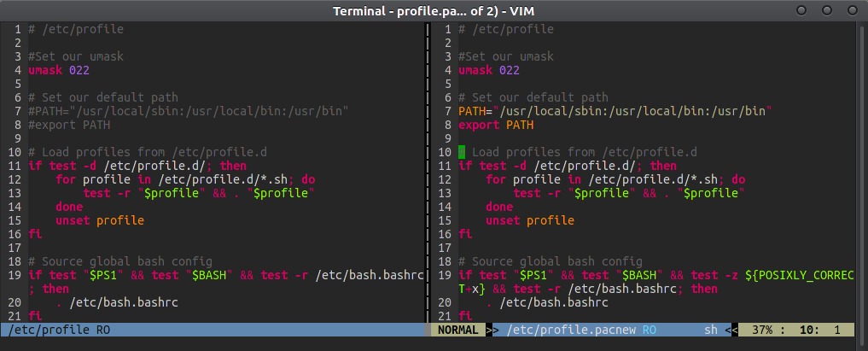Click the window title 'Terminal - profile.pa... - VIM'
This screenshot has height=351, width=868.
434,11
